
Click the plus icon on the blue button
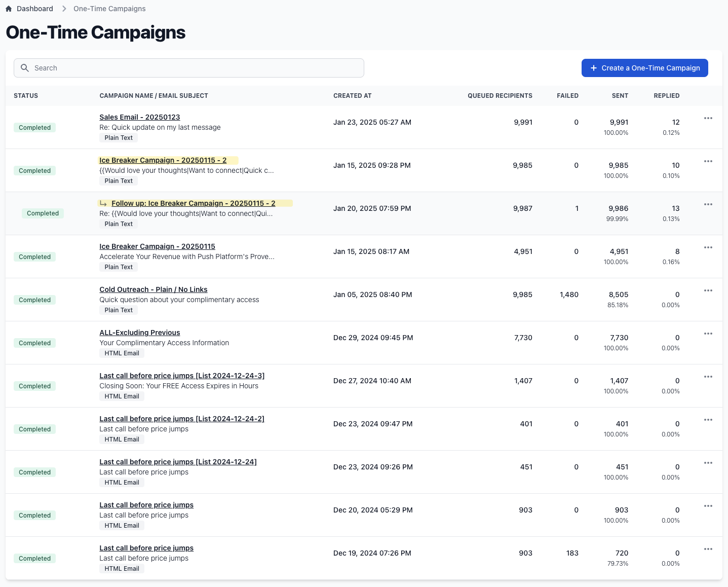click(x=593, y=67)
